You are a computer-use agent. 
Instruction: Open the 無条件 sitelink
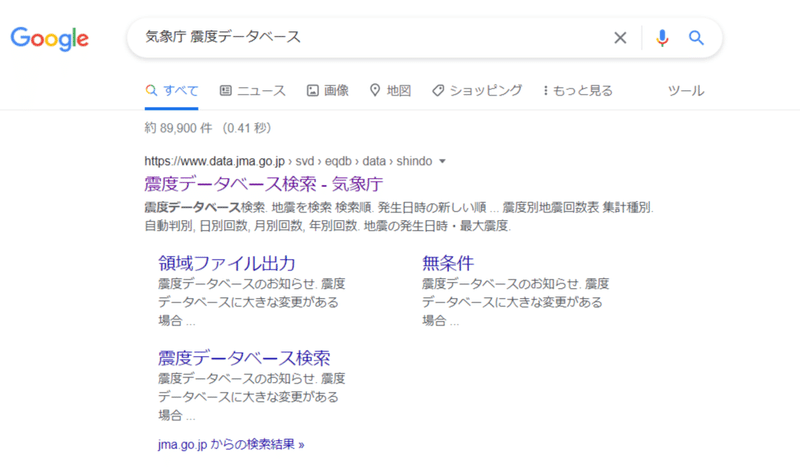pyautogui.click(x=448, y=263)
